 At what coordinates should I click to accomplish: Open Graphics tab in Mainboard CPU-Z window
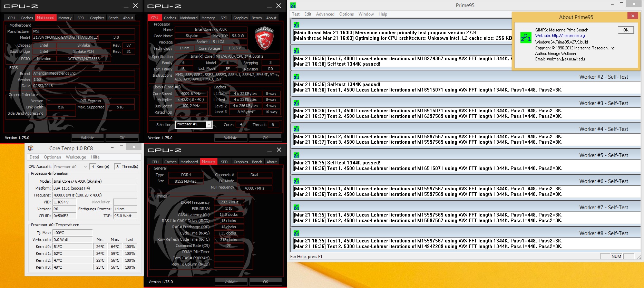97,18
